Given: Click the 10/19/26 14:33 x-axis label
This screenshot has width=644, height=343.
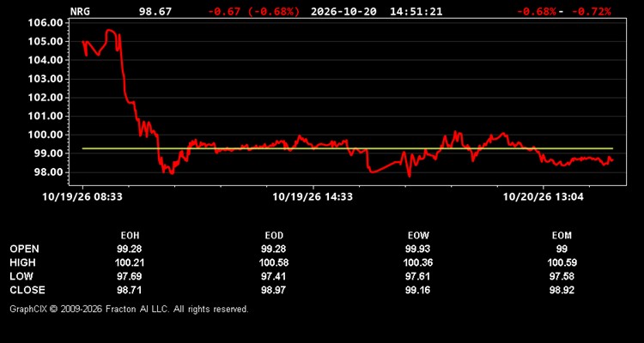Looking at the screenshot, I should pyautogui.click(x=313, y=197).
